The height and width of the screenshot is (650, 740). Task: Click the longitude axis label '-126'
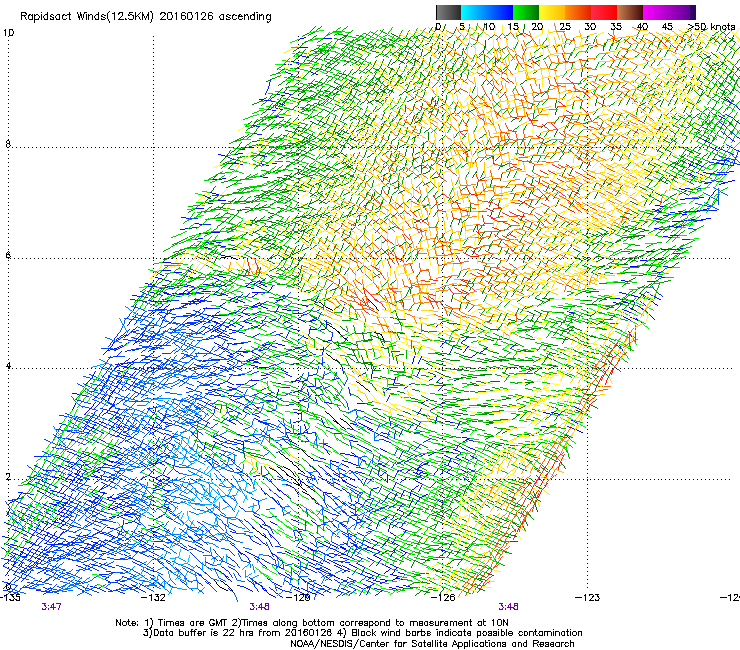click(444, 598)
